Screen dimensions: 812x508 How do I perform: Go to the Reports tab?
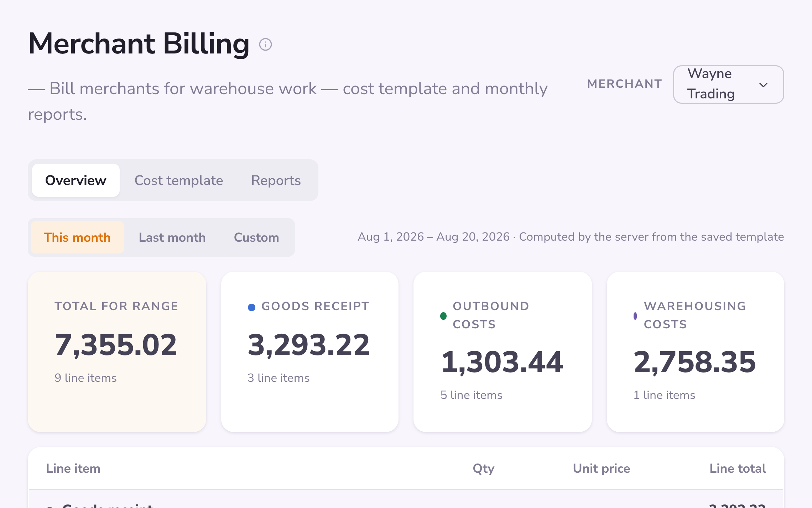pyautogui.click(x=276, y=180)
